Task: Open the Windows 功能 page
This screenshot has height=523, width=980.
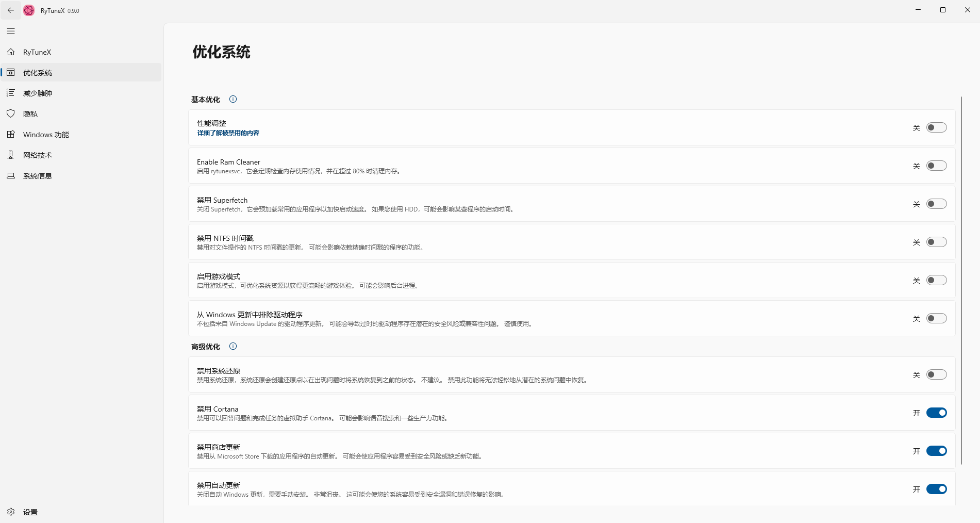Action: [x=81, y=135]
